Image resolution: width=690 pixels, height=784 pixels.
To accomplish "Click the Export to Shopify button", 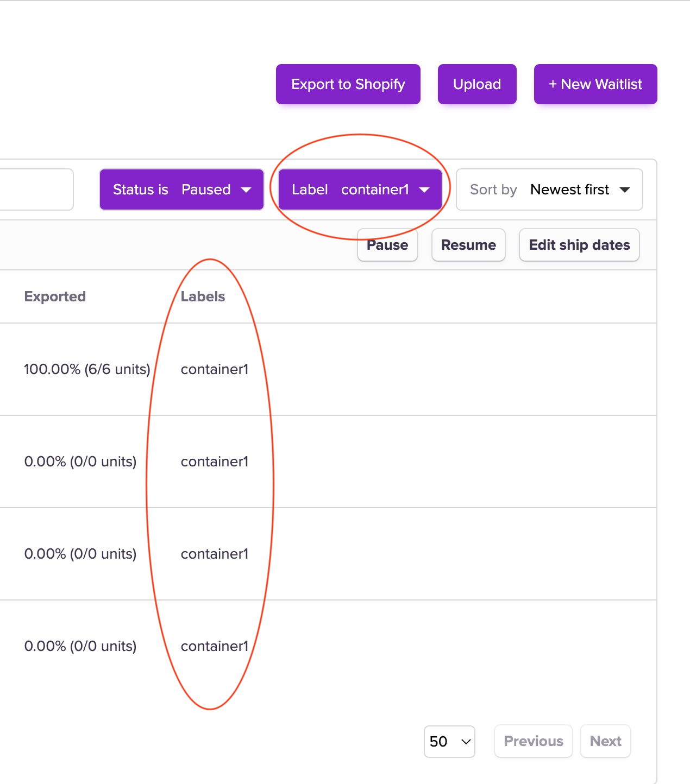I will [x=348, y=84].
